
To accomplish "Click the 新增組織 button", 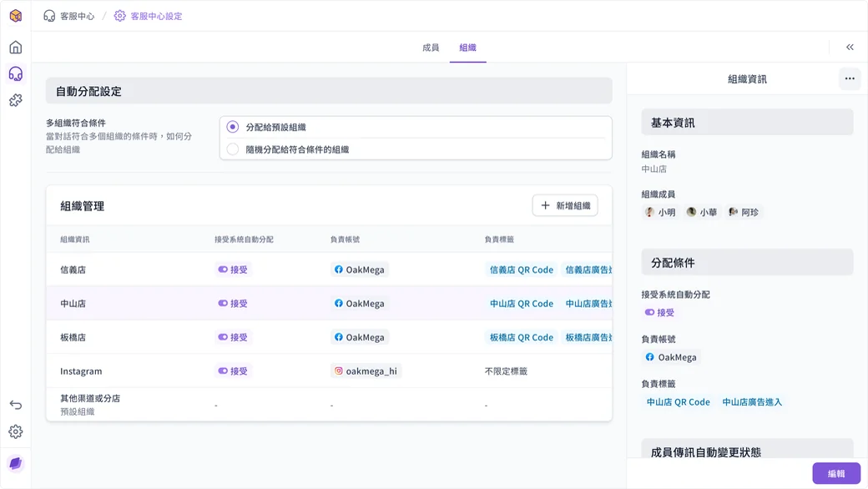I will click(565, 206).
